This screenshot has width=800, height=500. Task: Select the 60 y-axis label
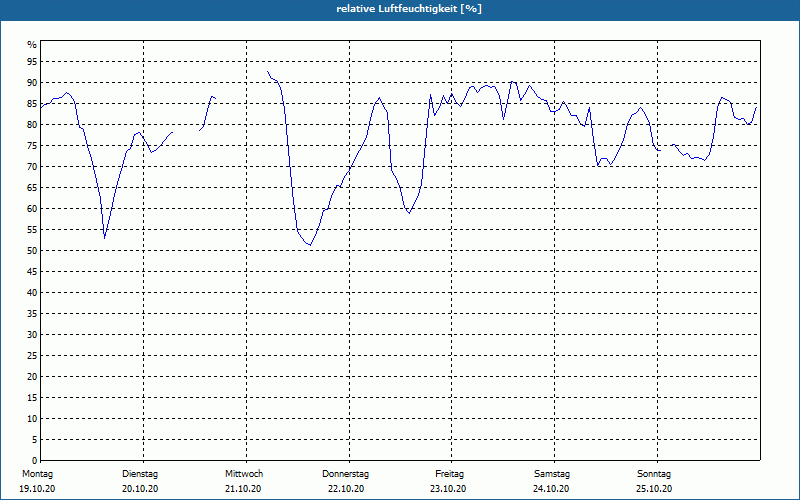click(32, 209)
